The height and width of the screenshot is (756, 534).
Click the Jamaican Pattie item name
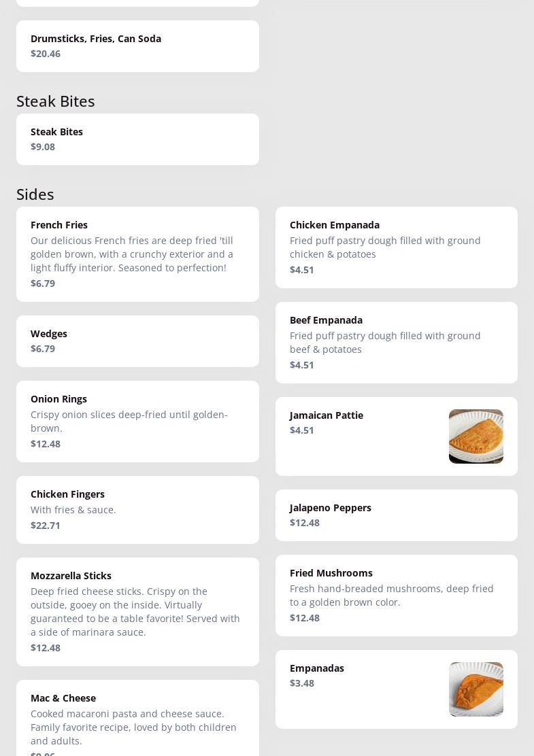[327, 415]
